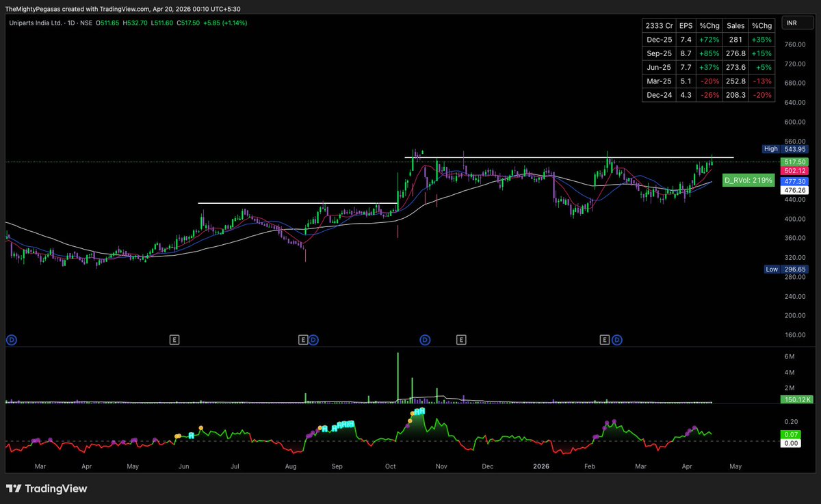Viewport: 821px width, 504px height.
Task: Click the blue 477.30 moving average label
Action: point(794,181)
